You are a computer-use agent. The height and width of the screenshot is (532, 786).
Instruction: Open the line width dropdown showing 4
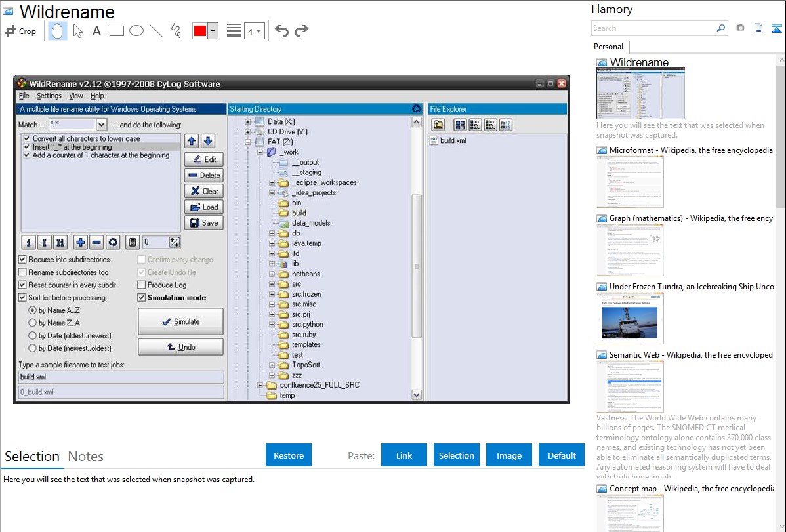(254, 31)
